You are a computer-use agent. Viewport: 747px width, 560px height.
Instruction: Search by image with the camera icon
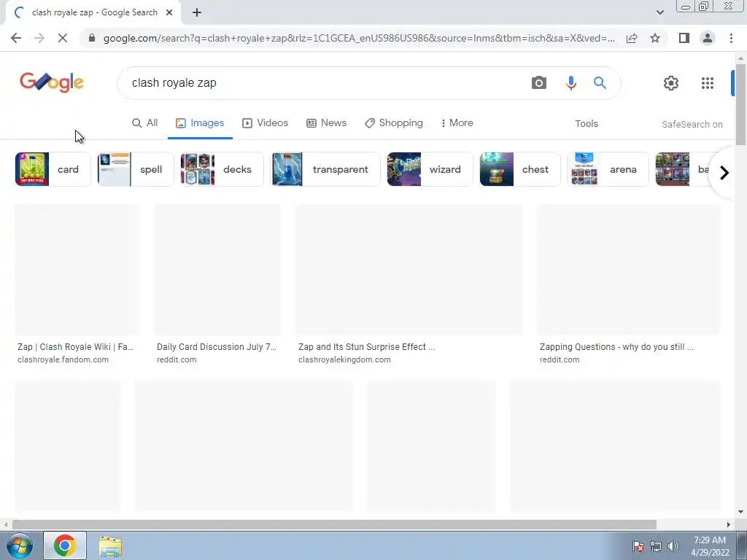pyautogui.click(x=539, y=83)
